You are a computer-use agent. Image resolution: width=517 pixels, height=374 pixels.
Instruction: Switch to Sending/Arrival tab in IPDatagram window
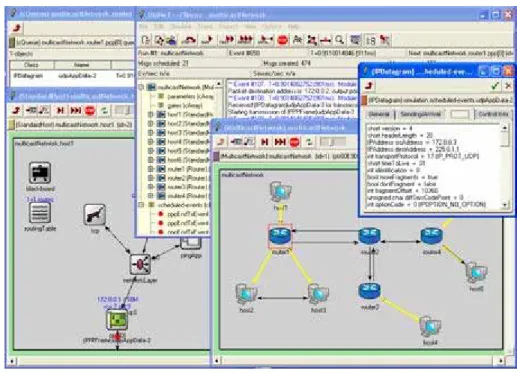click(420, 114)
